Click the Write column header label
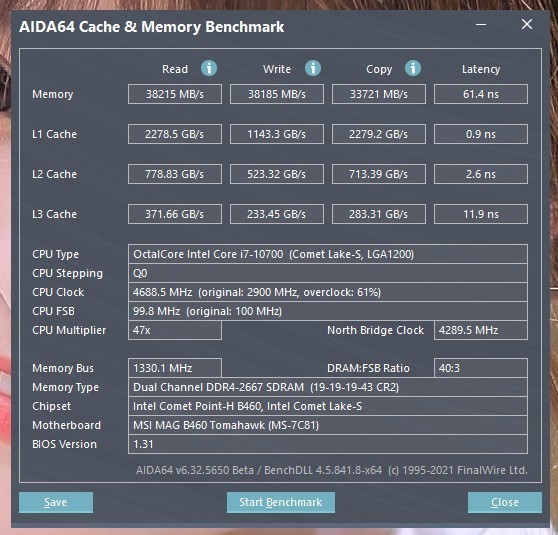 [277, 69]
